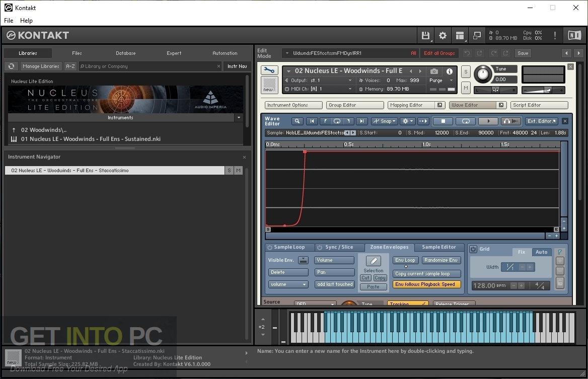This screenshot has width=588, height=379.
Task: Open the File menu
Action: click(x=8, y=21)
